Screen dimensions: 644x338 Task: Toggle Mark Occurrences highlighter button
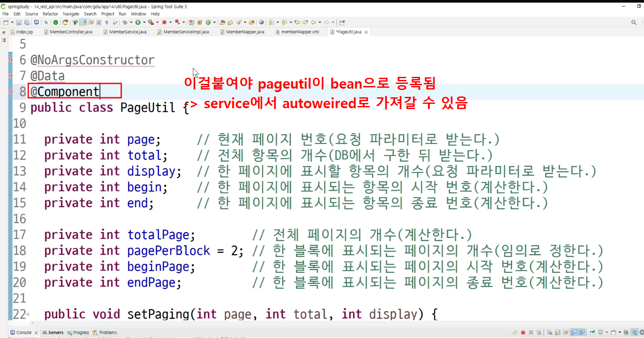coord(82,22)
